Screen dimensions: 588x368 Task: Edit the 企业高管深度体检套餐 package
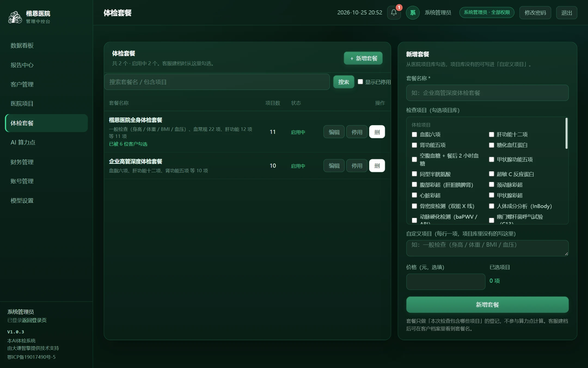tap(334, 166)
